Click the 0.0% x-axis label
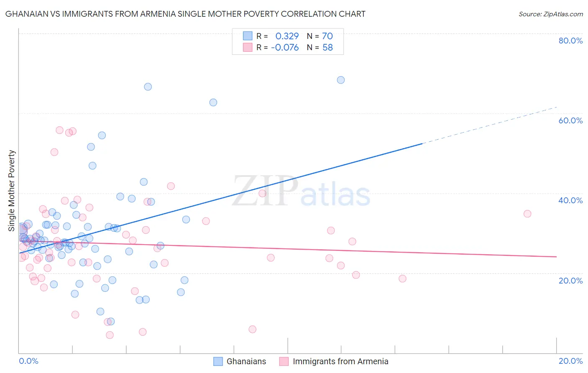Viewport: 588px width, 373px height. [x=28, y=361]
